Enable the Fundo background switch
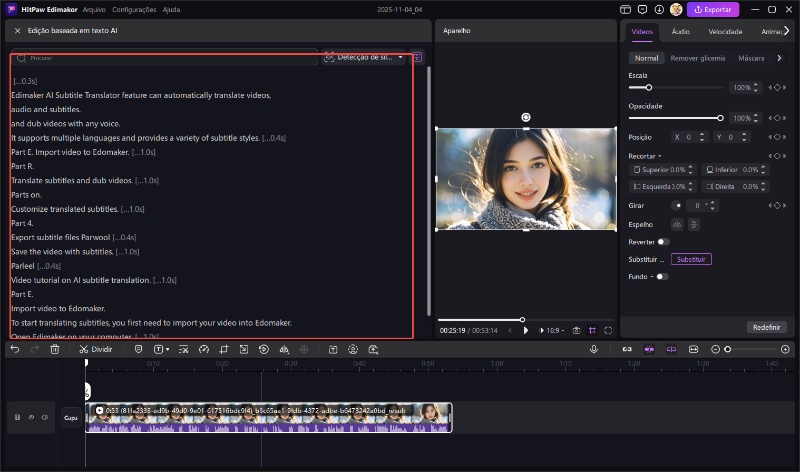Viewport: 800px width, 472px height. 662,276
